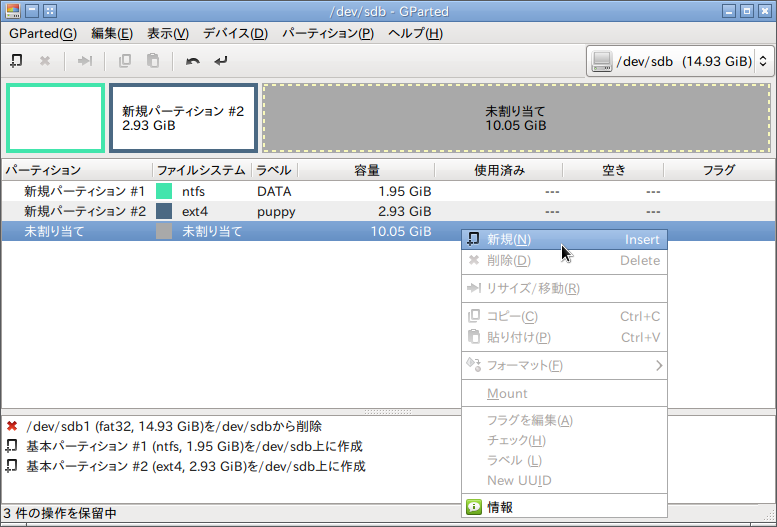Click the disk icon in device selector

pyautogui.click(x=602, y=61)
